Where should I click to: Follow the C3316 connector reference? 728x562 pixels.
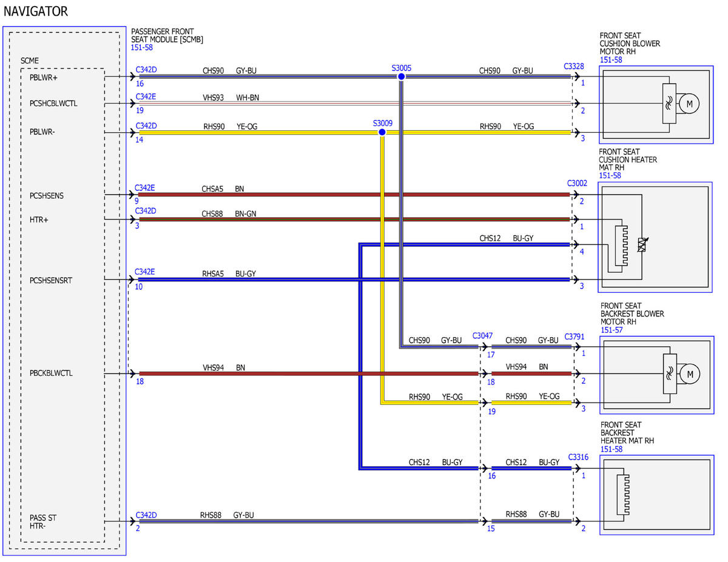coord(578,457)
